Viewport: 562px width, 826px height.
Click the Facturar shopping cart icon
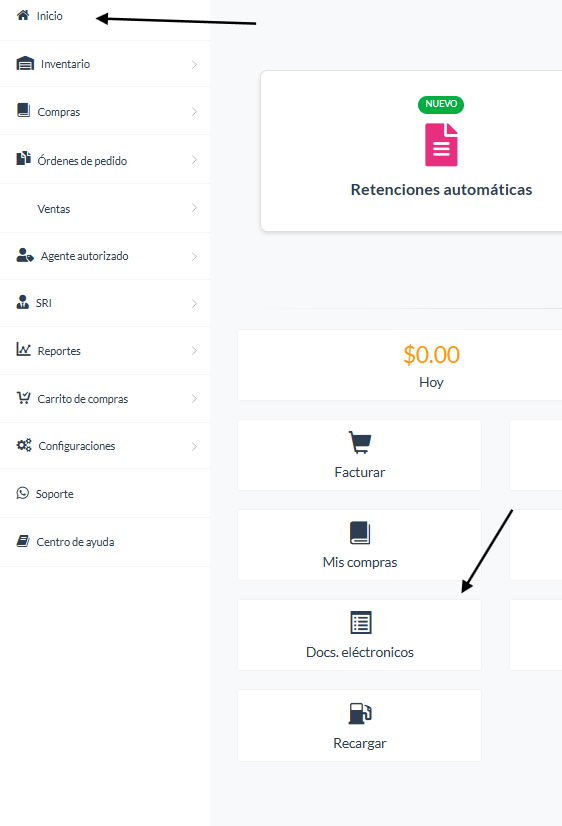click(x=360, y=442)
